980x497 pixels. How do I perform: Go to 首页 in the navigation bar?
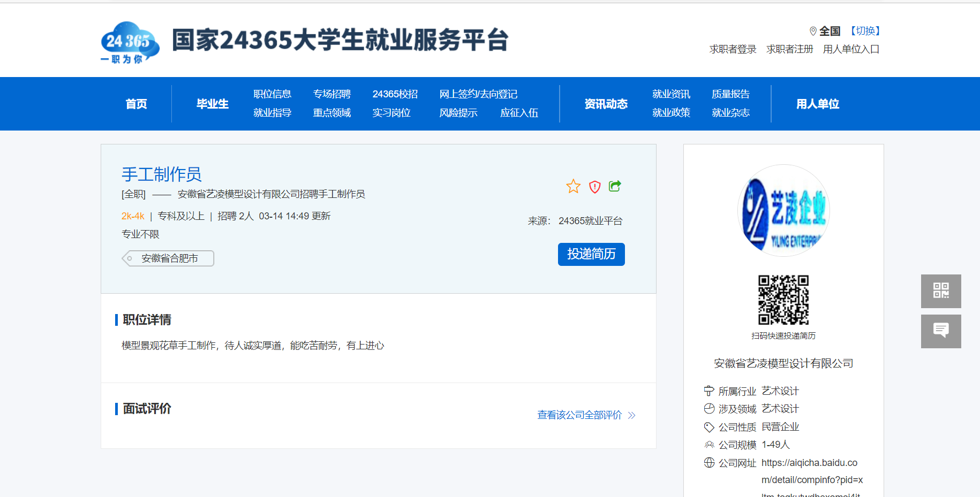pos(136,104)
